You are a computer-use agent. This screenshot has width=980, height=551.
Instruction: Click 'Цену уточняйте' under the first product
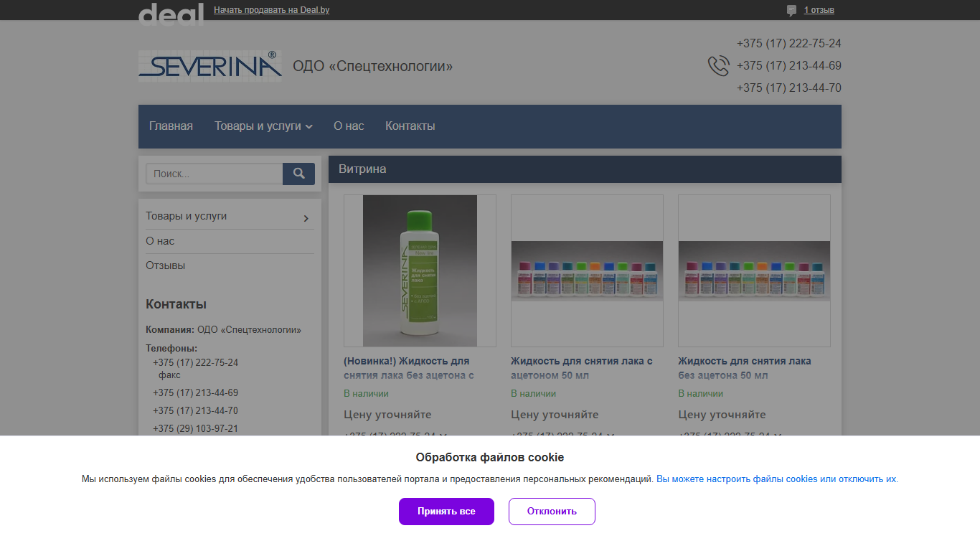387,415
